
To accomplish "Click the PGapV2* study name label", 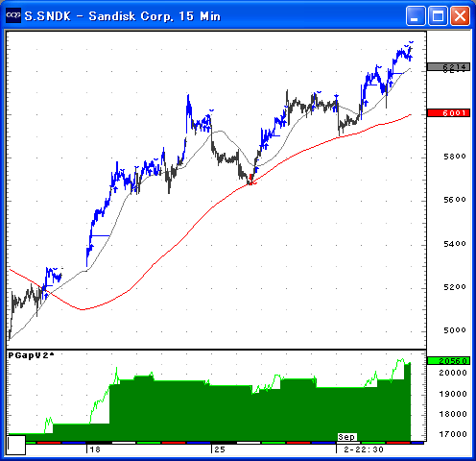I will pyautogui.click(x=31, y=355).
